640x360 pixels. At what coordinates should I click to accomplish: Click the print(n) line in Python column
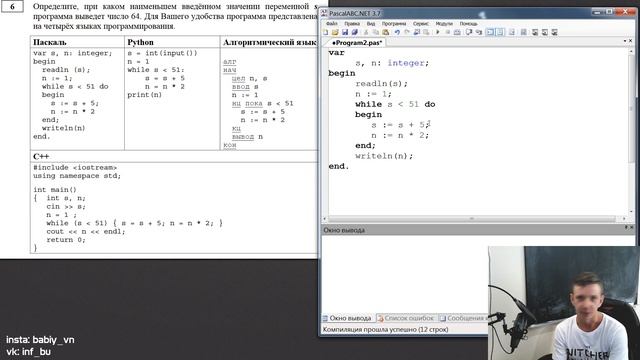click(x=144, y=95)
